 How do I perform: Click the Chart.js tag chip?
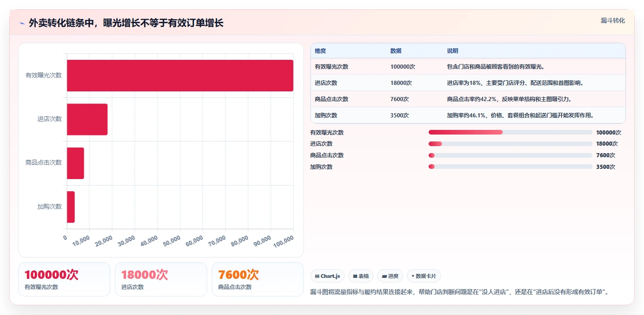click(x=328, y=276)
